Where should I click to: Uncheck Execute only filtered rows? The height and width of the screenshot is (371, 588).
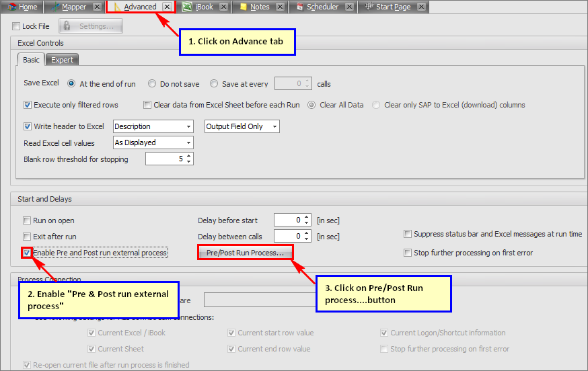coord(28,105)
